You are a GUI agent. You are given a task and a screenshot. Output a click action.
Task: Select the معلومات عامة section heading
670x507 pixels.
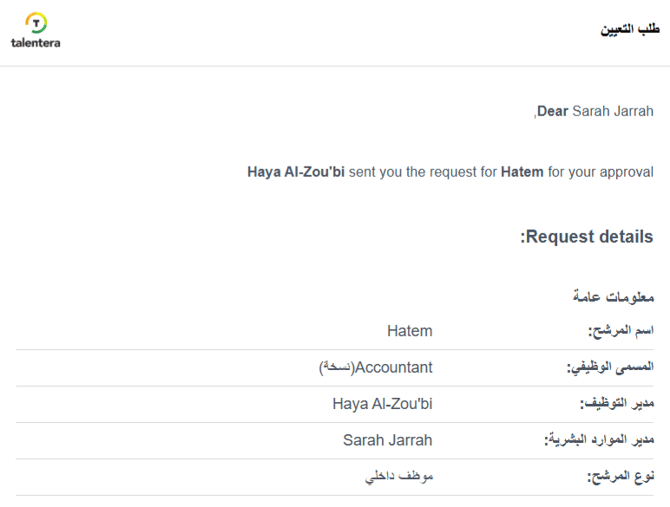(613, 297)
